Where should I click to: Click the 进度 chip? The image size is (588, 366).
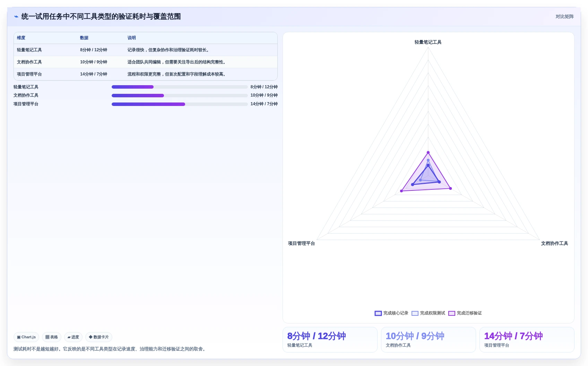point(73,337)
